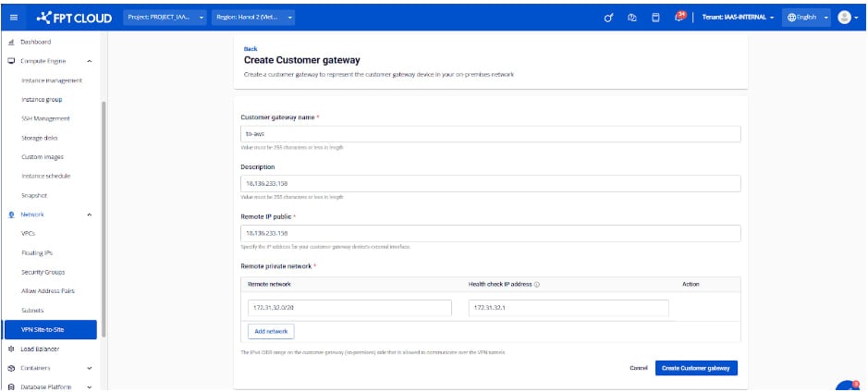Viewport: 868px width, 392px height.
Task: Click the key icon in top bar
Action: [610, 17]
